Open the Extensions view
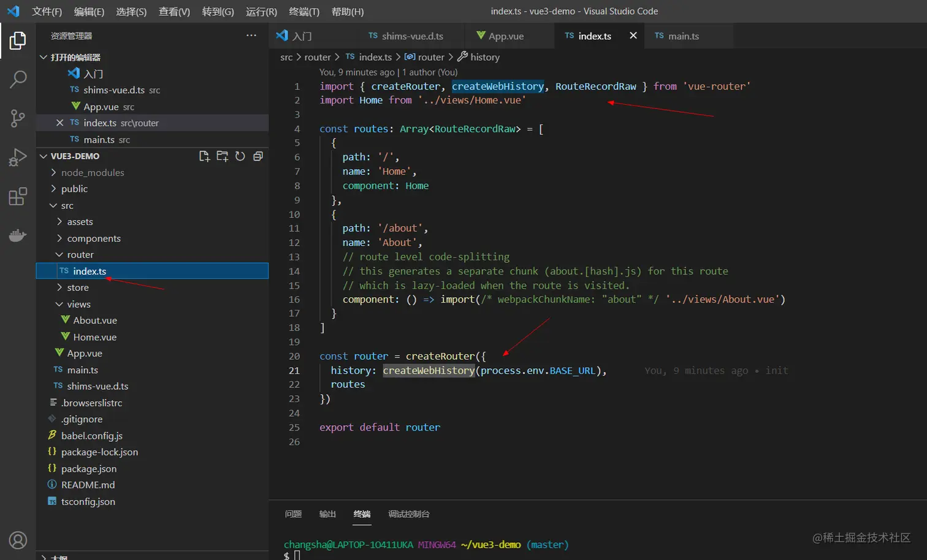This screenshot has height=560, width=927. pyautogui.click(x=18, y=197)
